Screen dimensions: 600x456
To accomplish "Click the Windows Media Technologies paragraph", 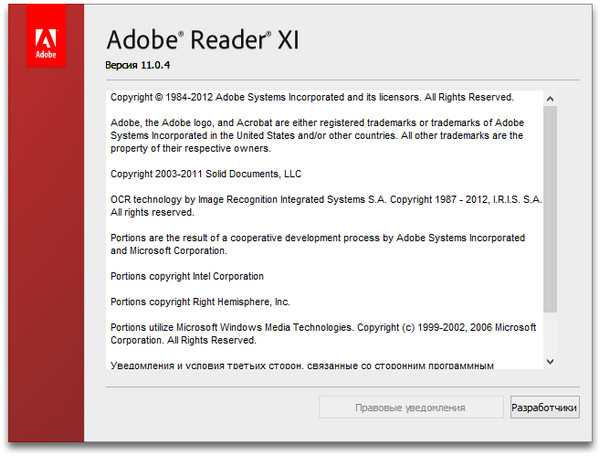I will point(323,333).
